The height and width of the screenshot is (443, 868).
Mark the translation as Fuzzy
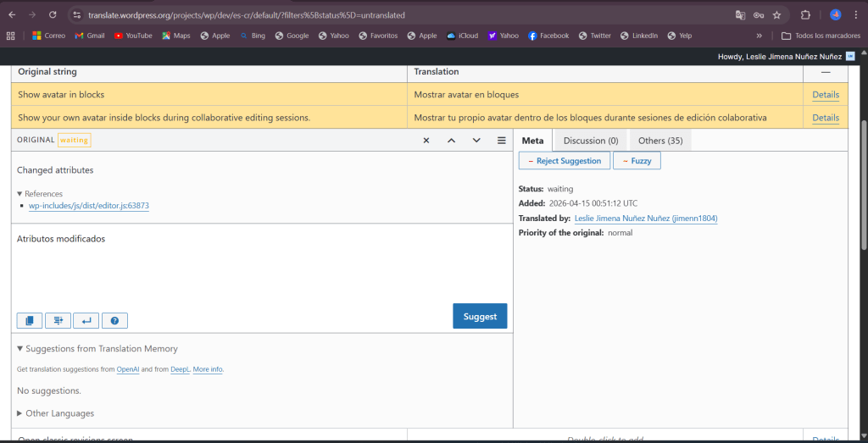[x=637, y=161]
